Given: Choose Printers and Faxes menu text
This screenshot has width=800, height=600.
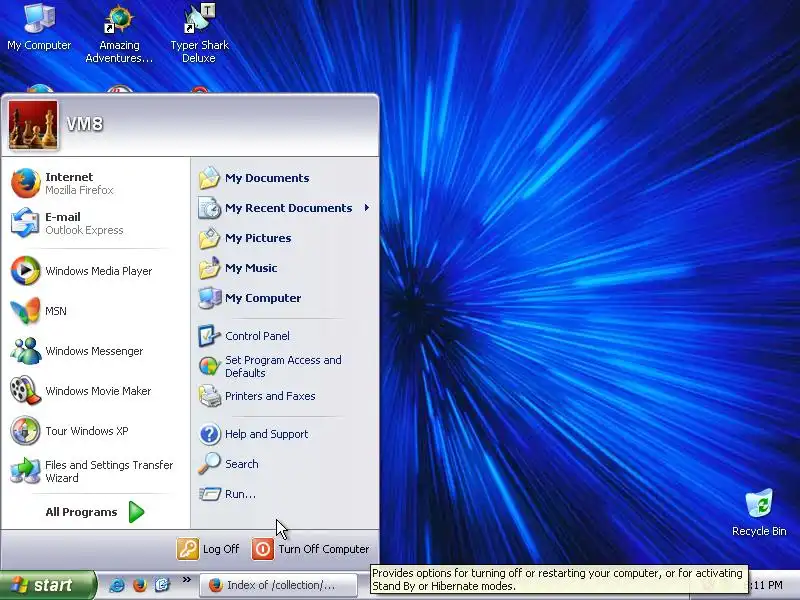Looking at the screenshot, I should (270, 396).
